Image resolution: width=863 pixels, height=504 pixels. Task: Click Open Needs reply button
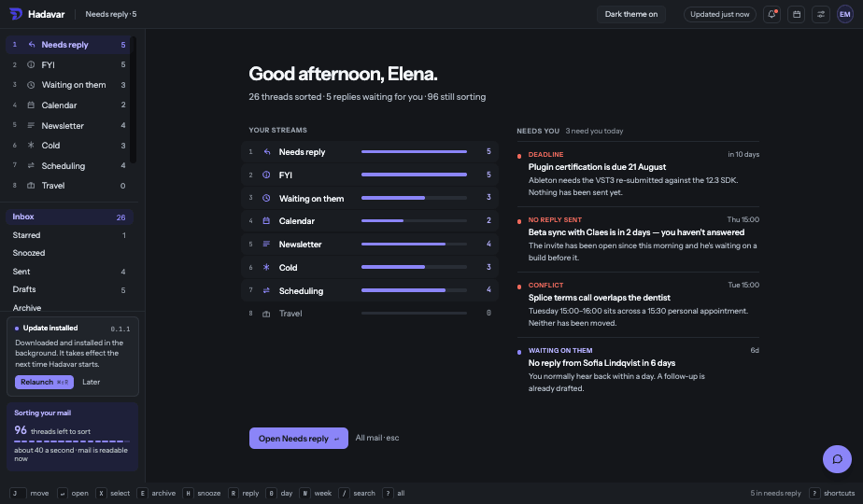point(298,438)
